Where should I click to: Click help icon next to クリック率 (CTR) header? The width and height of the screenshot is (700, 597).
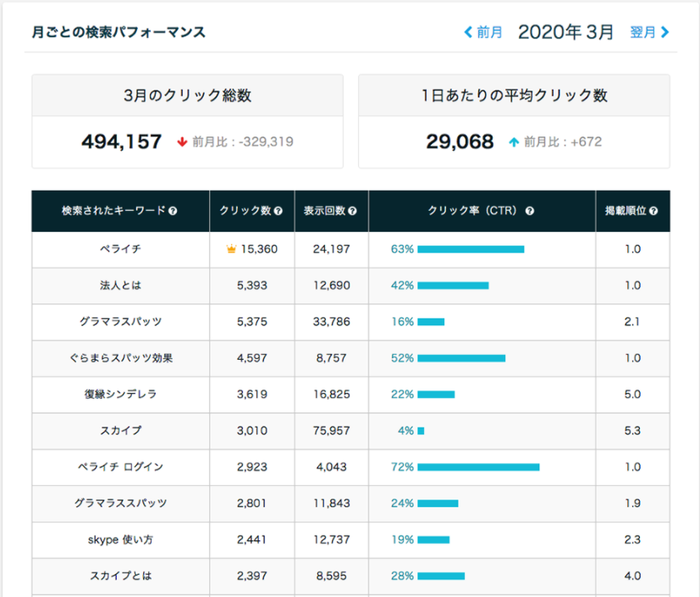[x=530, y=211]
